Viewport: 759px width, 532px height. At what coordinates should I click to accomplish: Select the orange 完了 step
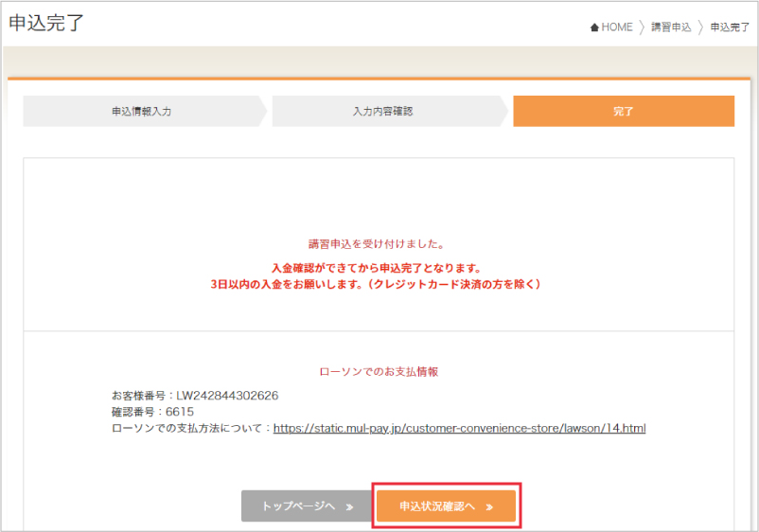[623, 111]
